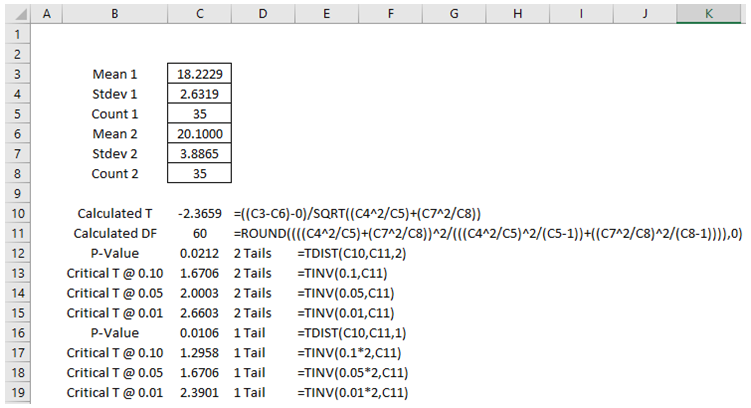Viewport: 751px width, 408px height.
Task: Select row 1 header
Action: pos(18,34)
